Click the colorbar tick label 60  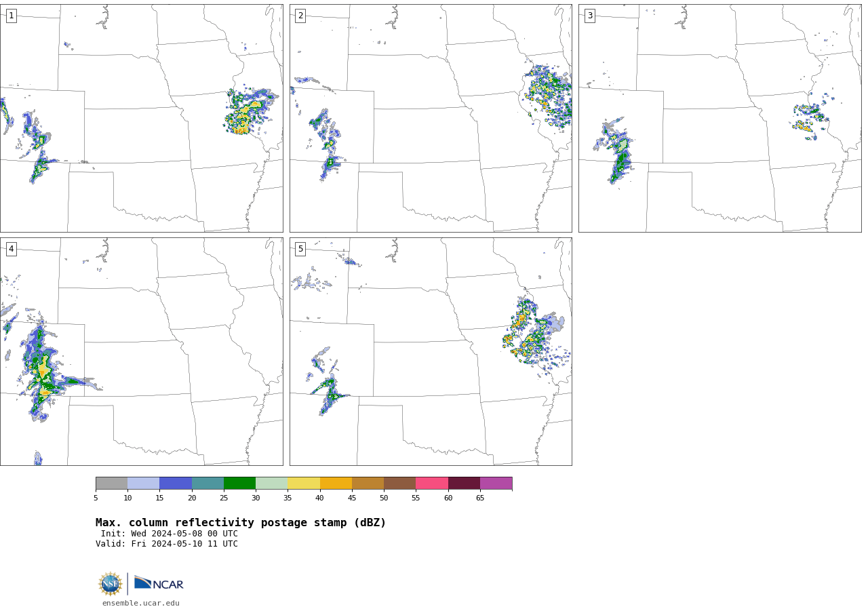pyautogui.click(x=448, y=498)
